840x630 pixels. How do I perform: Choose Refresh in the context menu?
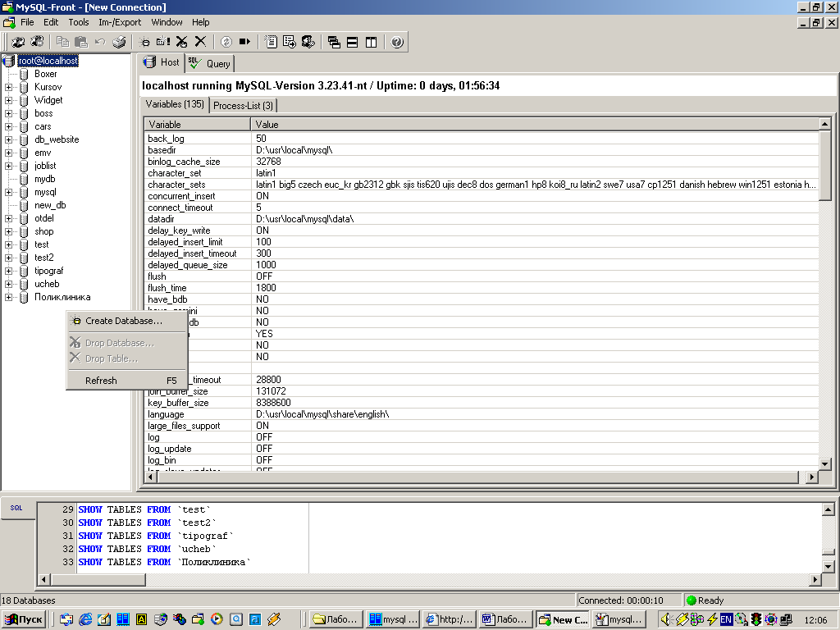(127, 381)
